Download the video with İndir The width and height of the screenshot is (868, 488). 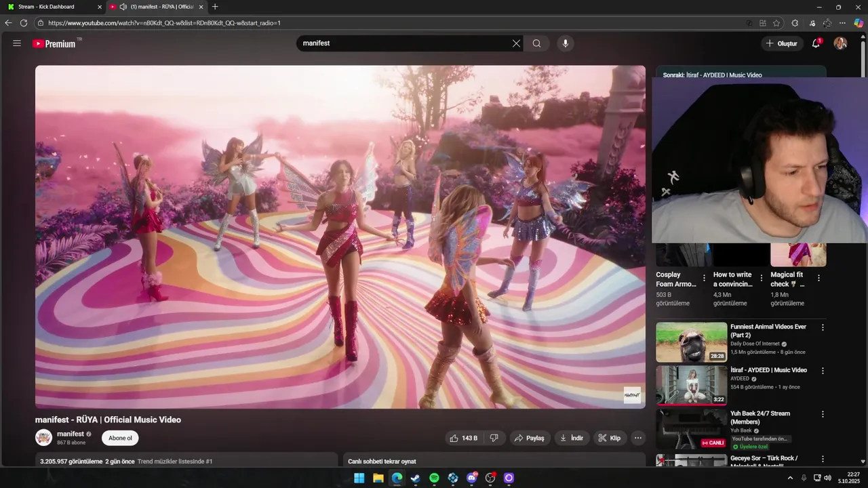click(572, 439)
